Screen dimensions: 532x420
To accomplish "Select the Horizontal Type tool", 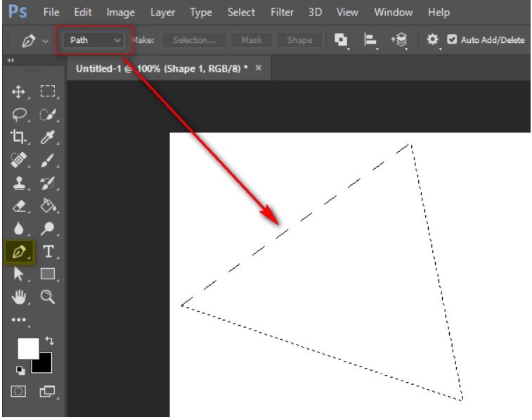I will [x=48, y=252].
